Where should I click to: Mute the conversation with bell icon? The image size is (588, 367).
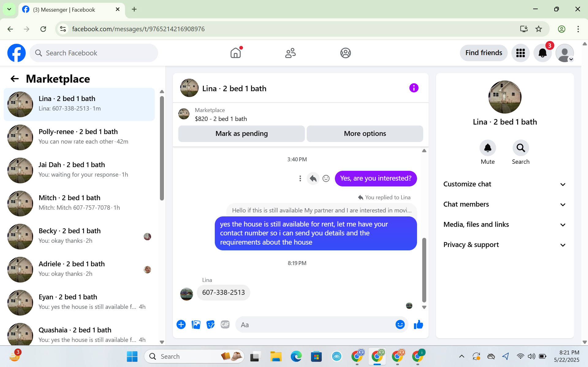[487, 148]
